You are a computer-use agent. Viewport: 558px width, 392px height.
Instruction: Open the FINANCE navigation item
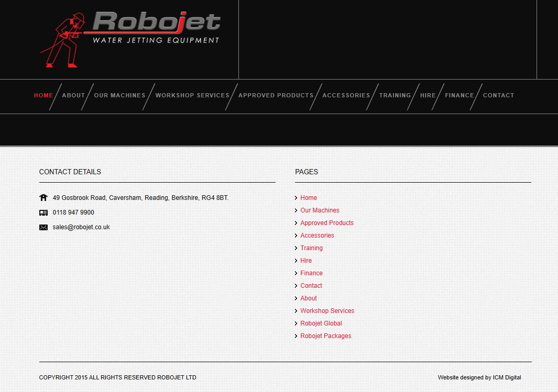[x=459, y=96]
